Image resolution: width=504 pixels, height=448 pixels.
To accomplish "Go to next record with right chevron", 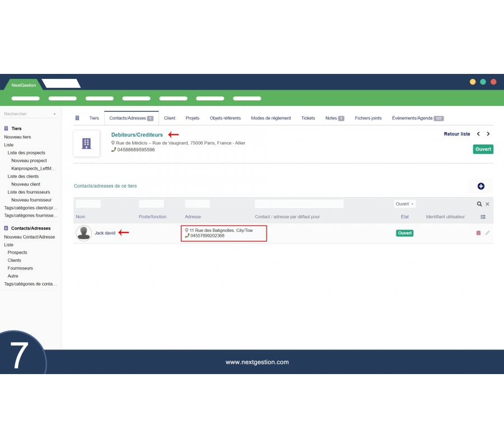I will click(x=488, y=134).
